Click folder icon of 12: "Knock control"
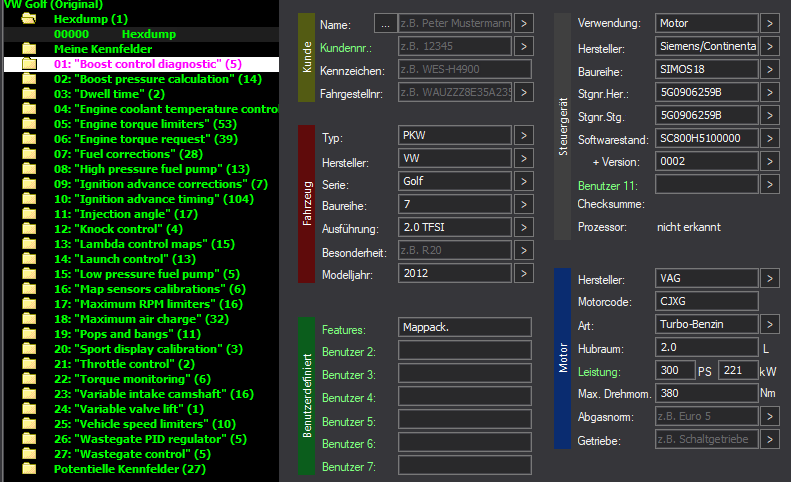Image resolution: width=791 pixels, height=482 pixels. point(29,229)
